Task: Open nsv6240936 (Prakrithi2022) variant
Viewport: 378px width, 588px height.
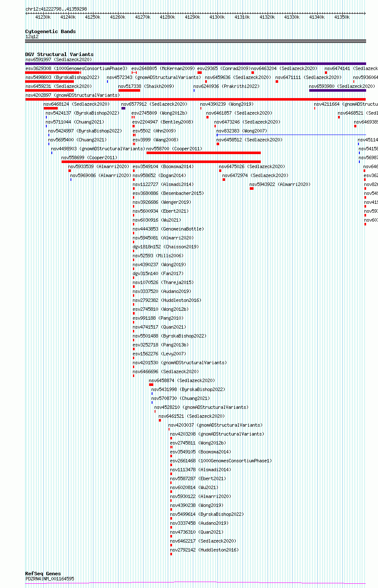Action: click(226, 86)
